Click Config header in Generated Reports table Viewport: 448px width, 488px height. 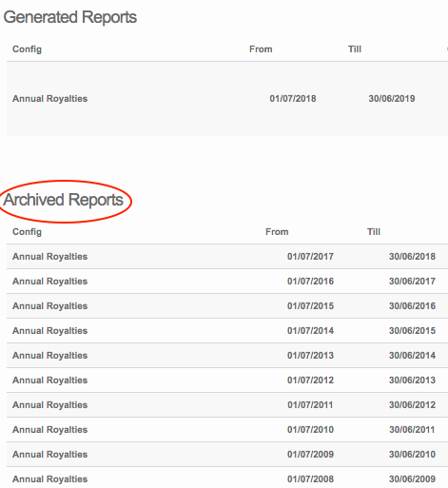(27, 49)
